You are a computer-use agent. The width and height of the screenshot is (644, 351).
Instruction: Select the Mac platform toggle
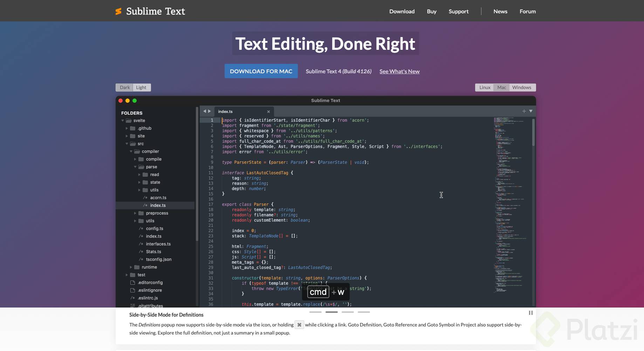tap(501, 87)
